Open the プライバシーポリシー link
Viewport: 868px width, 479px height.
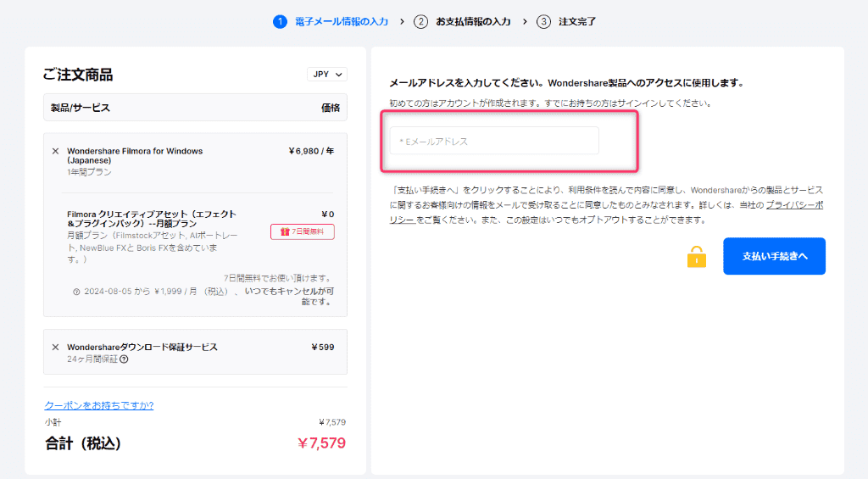click(794, 206)
